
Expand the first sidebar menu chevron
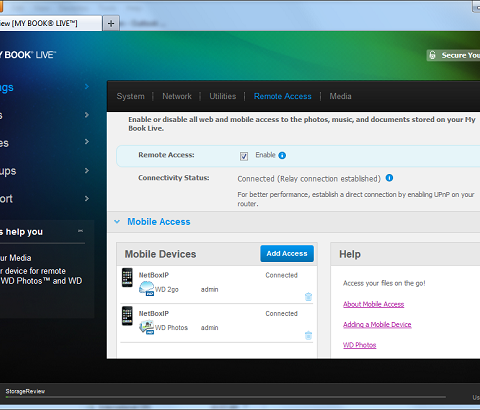[x=87, y=87]
